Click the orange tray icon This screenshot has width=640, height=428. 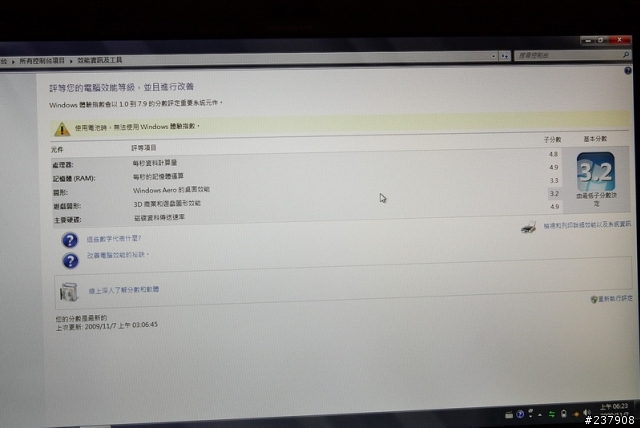(x=576, y=414)
